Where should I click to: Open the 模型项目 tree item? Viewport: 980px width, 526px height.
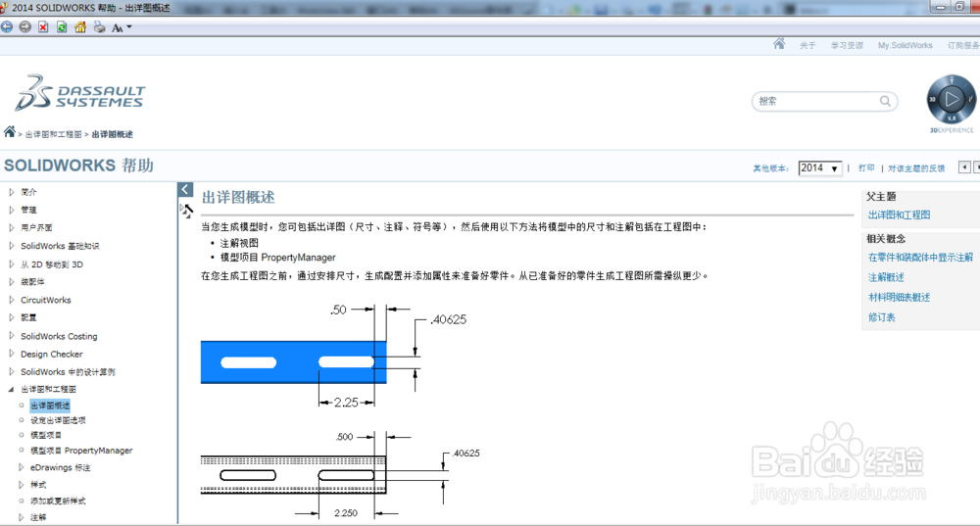(x=46, y=435)
